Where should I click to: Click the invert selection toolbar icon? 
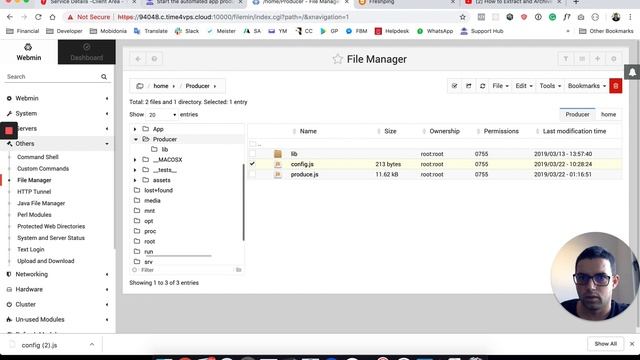tap(469, 86)
